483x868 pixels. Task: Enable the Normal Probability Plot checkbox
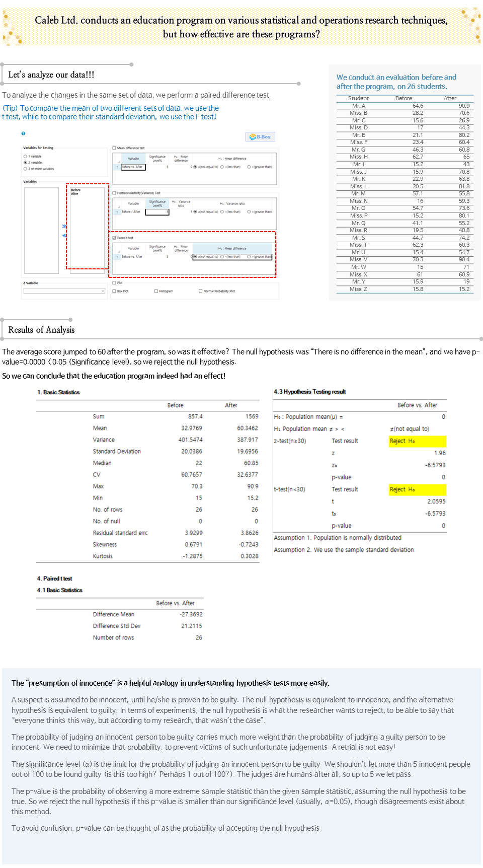pyautogui.click(x=200, y=291)
